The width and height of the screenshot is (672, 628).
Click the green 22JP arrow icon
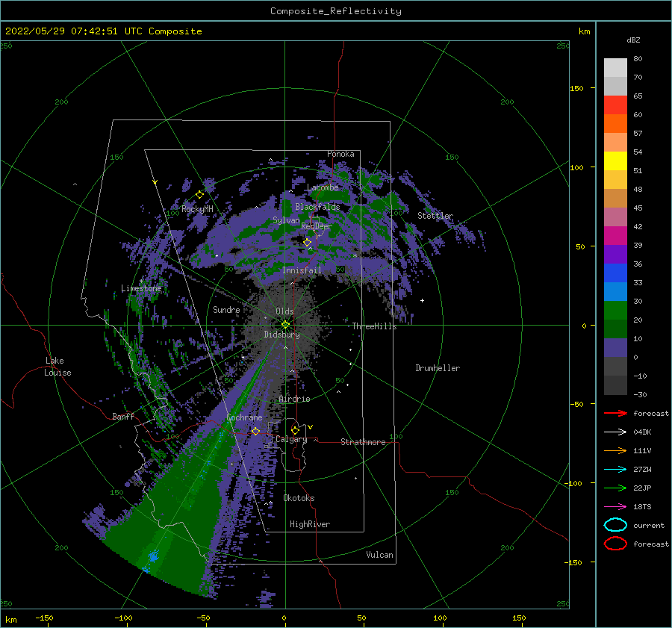click(x=615, y=488)
